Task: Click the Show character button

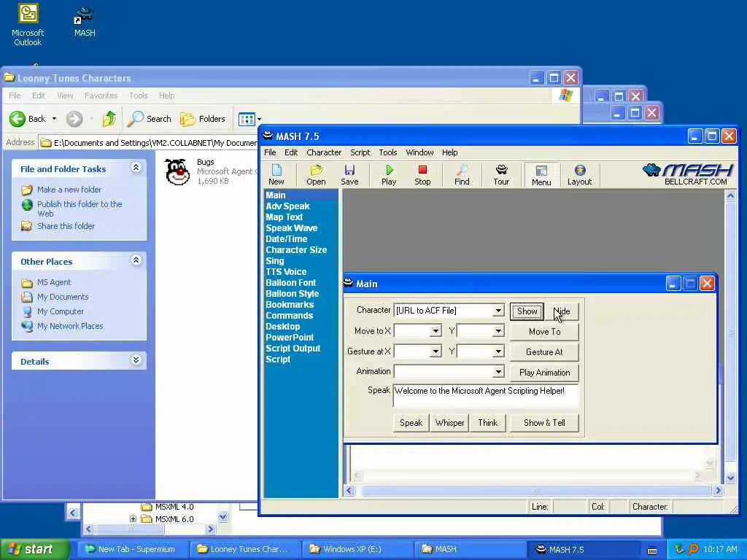Action: click(527, 311)
